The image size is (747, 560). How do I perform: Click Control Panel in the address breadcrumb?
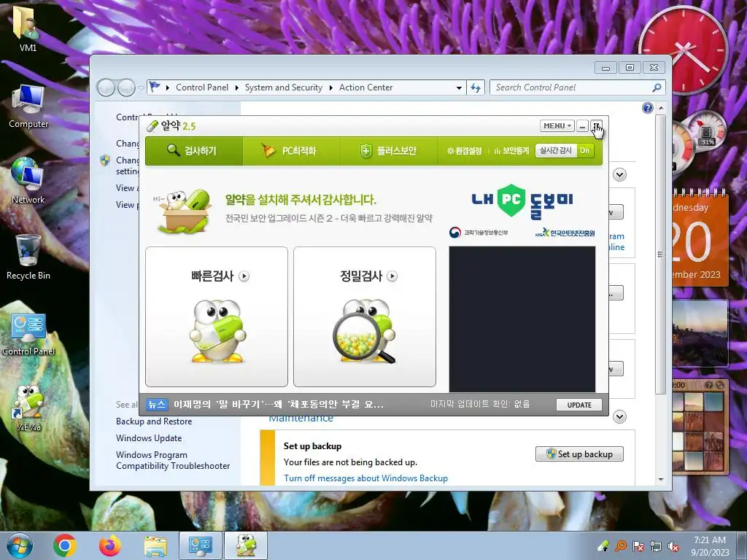(x=202, y=87)
